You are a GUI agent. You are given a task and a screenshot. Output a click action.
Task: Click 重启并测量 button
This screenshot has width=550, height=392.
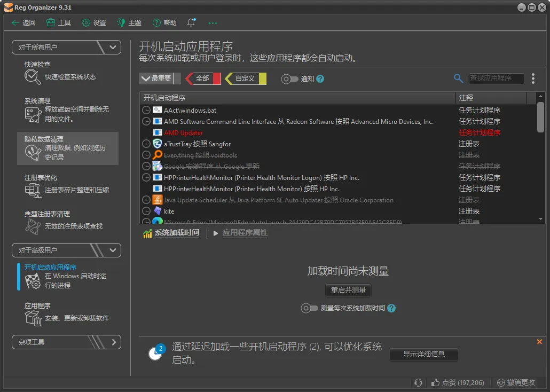pos(348,290)
